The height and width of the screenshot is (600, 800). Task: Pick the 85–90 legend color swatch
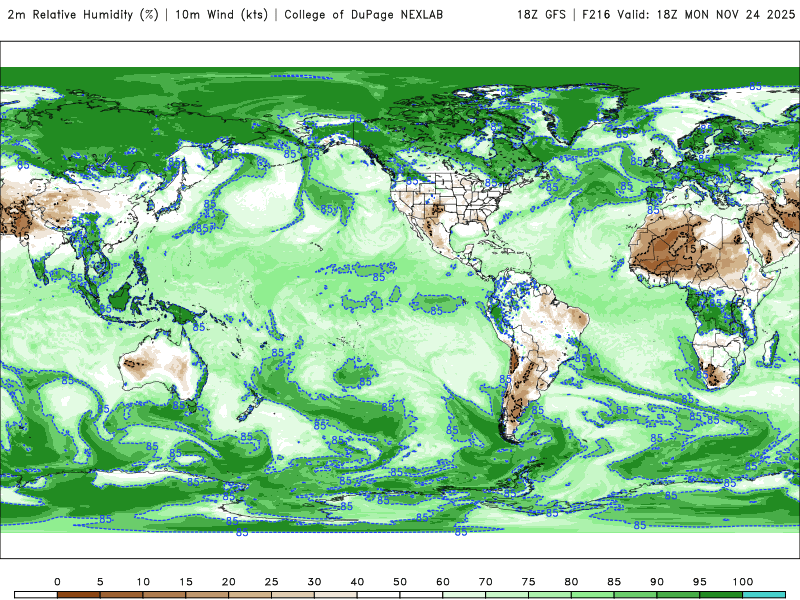636,595
